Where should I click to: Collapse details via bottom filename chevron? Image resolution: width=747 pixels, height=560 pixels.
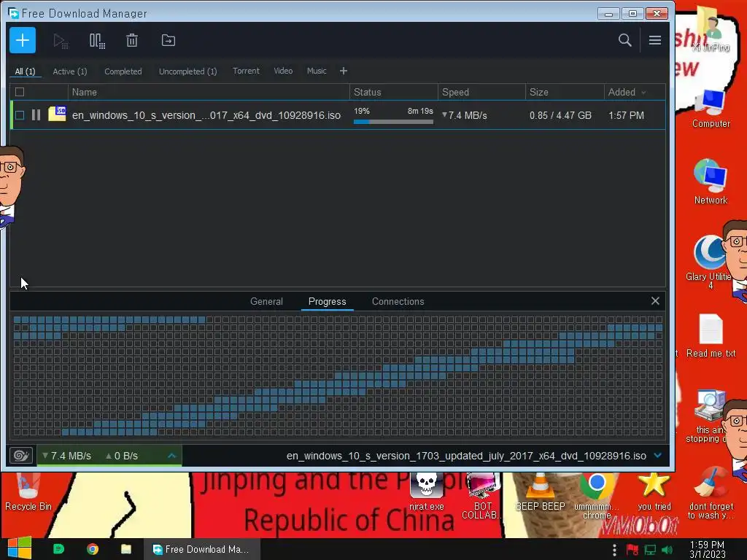click(x=658, y=455)
